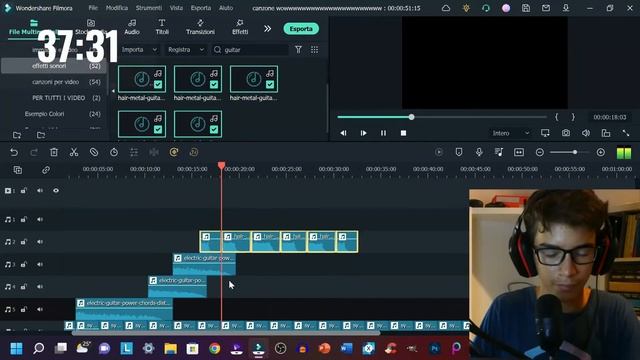This screenshot has width=640, height=360.
Task: Record voiceover with microphone icon
Action: coord(479,152)
